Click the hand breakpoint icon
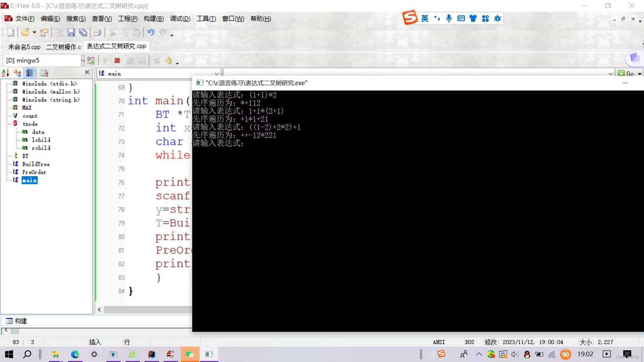The width and height of the screenshot is (644, 362). (x=168, y=60)
